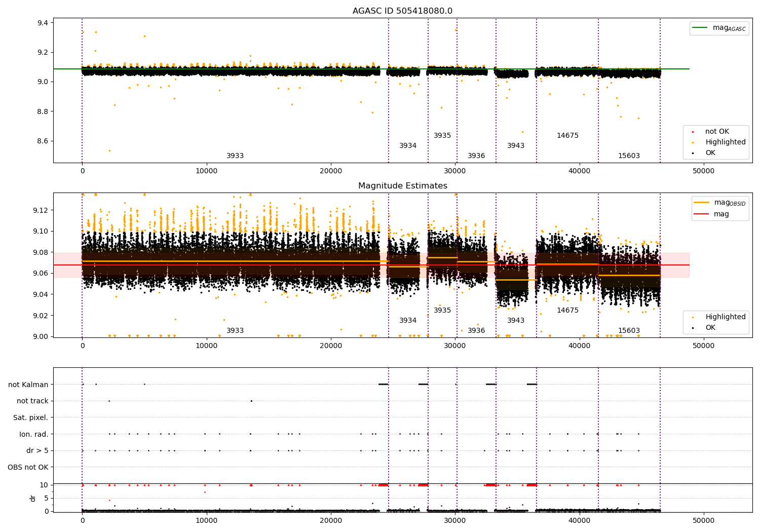
Task: Click OBSID label 3935 in the AGASC plot
Action: (x=442, y=136)
